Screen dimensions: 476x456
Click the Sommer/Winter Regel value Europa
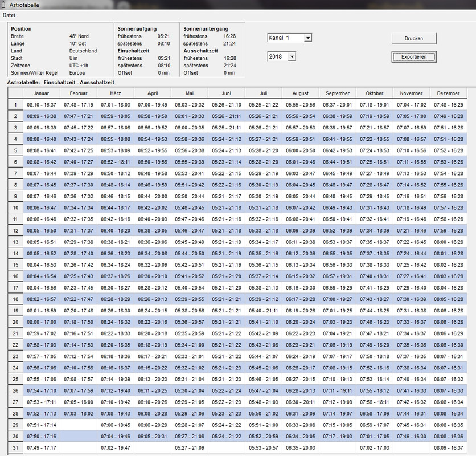(77, 72)
